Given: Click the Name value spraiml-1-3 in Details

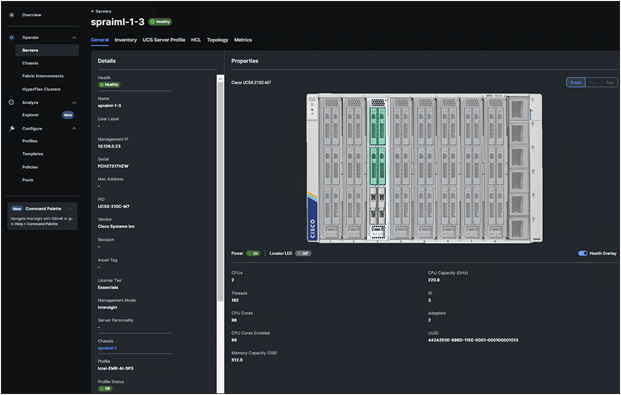Looking at the screenshot, I should click(109, 105).
